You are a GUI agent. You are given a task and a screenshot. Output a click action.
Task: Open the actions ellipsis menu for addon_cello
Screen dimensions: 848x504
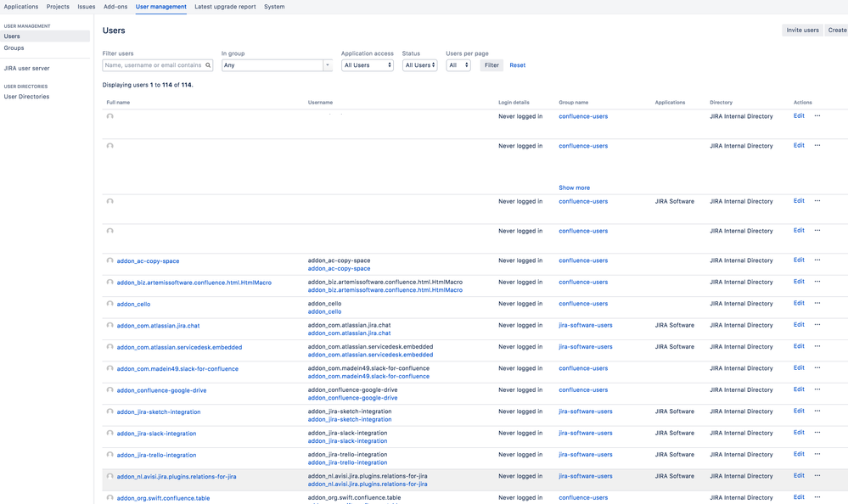click(817, 304)
